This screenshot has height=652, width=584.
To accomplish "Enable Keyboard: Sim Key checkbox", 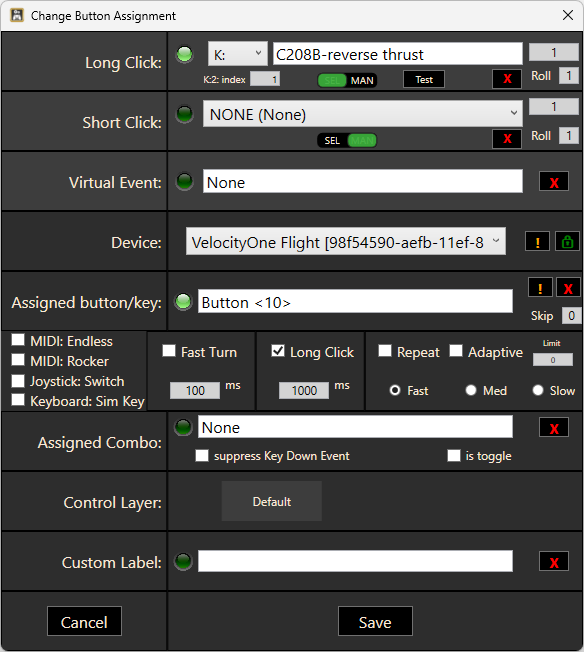I will [x=18, y=400].
